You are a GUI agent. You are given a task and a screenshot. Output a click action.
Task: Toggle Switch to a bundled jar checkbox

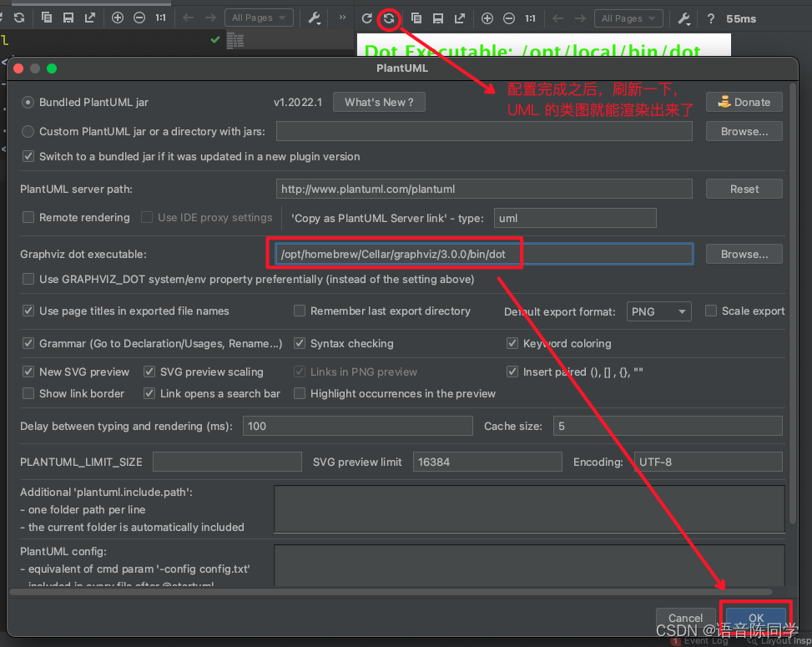[x=28, y=156]
